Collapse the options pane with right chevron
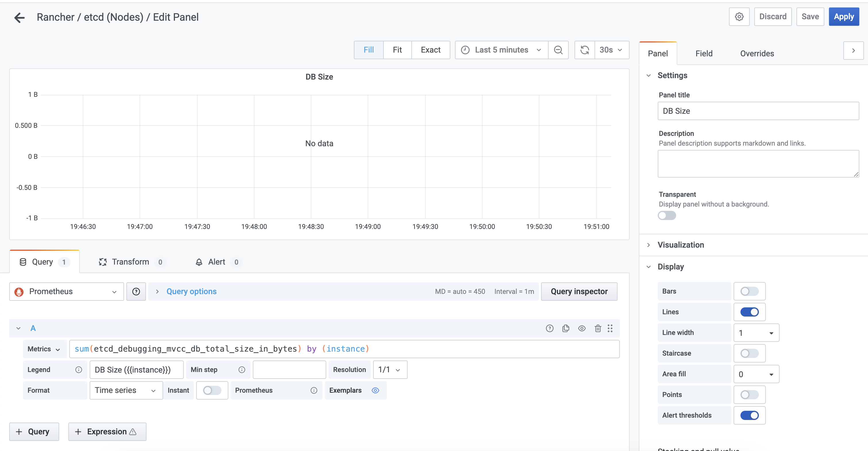 coord(853,51)
